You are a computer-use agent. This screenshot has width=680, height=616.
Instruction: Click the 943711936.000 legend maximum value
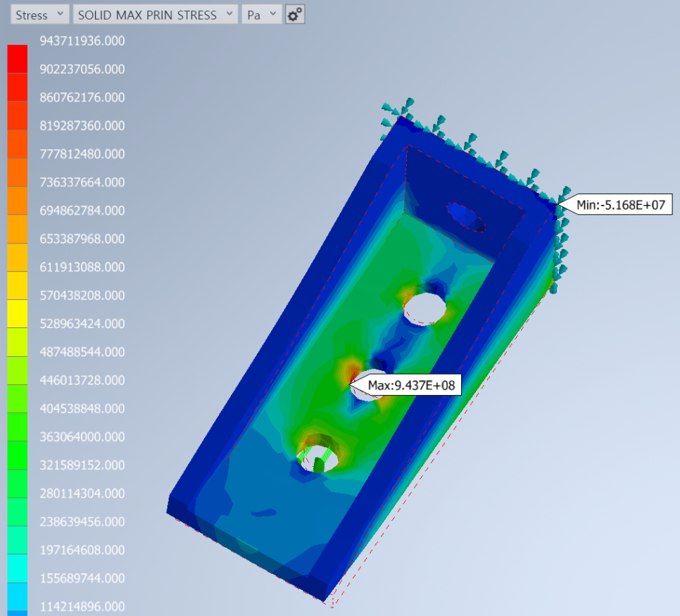pos(82,41)
